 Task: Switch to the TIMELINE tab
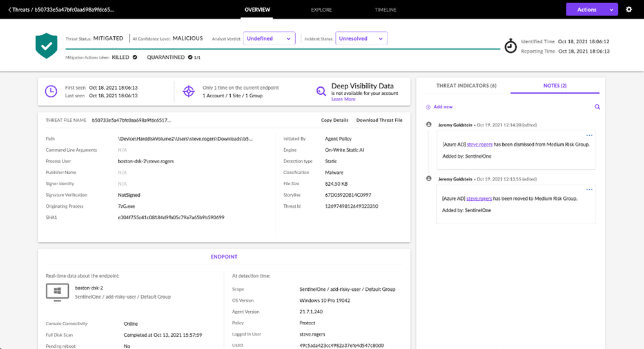coord(385,10)
